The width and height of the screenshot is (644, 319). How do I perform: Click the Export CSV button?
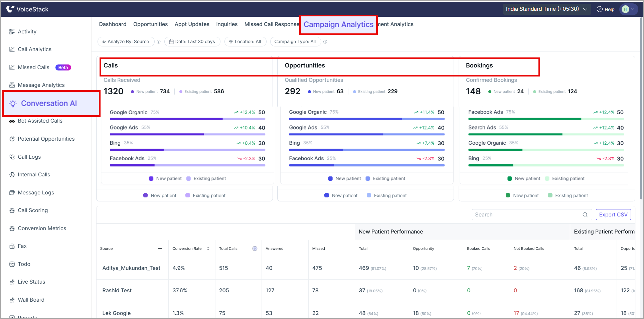click(613, 215)
